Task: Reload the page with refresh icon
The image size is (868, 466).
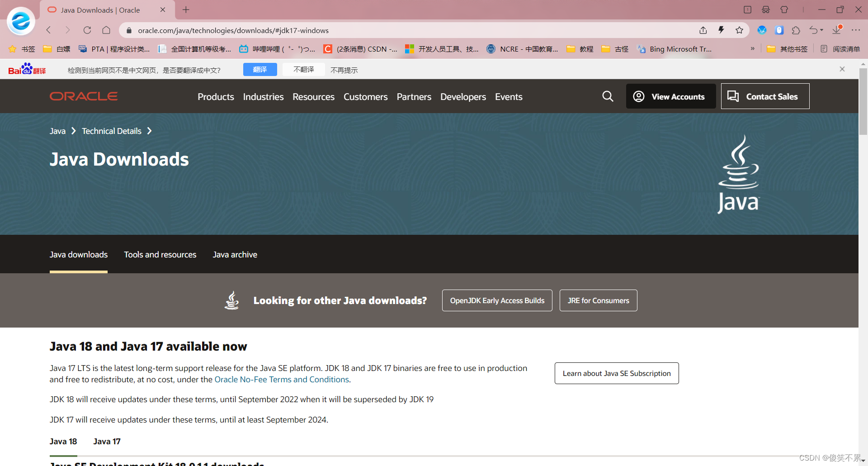Action: (x=87, y=30)
